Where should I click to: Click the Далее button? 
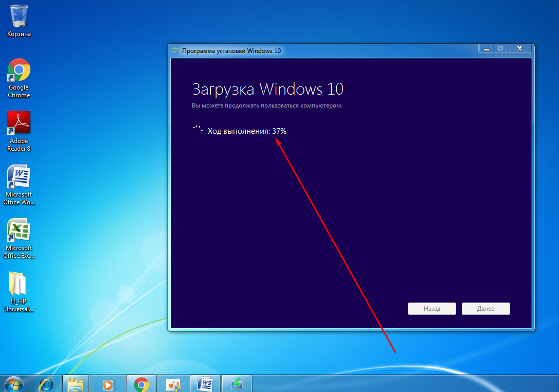pyautogui.click(x=485, y=309)
